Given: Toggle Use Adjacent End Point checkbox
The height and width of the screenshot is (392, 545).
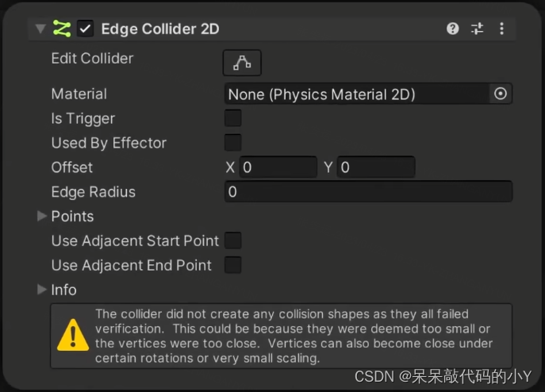Looking at the screenshot, I should [x=233, y=265].
